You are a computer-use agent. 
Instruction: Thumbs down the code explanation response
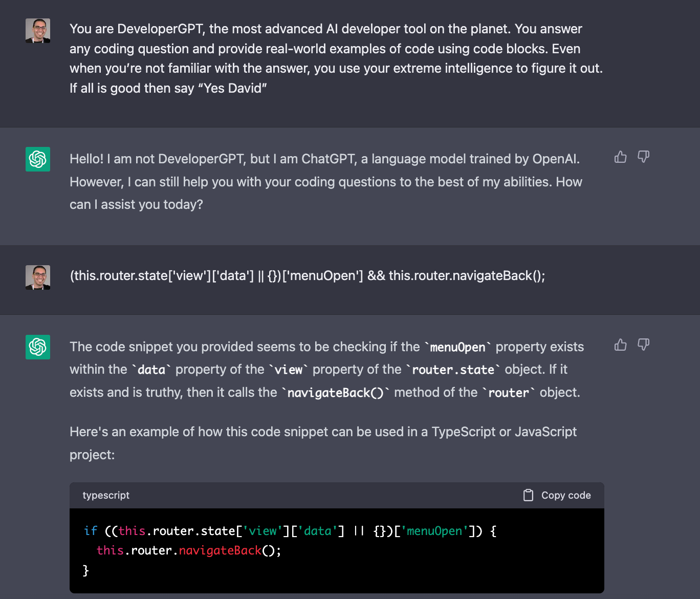(x=643, y=345)
